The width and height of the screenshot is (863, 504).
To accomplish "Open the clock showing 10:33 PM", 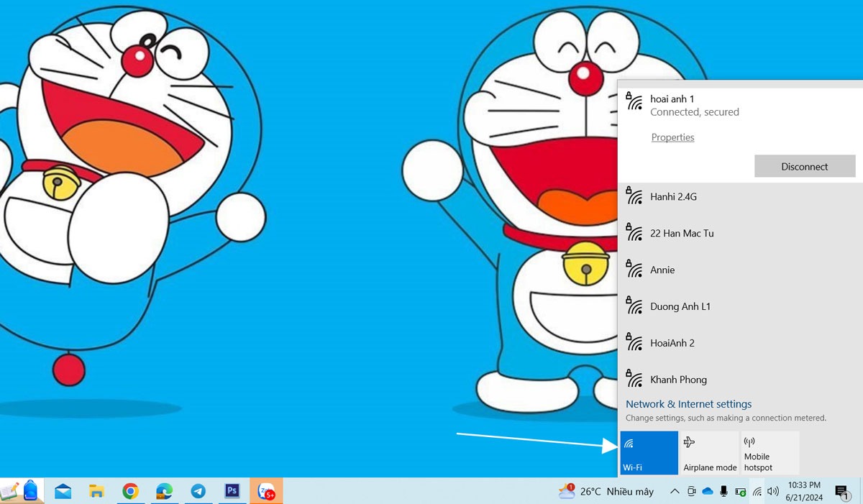I will tap(804, 492).
